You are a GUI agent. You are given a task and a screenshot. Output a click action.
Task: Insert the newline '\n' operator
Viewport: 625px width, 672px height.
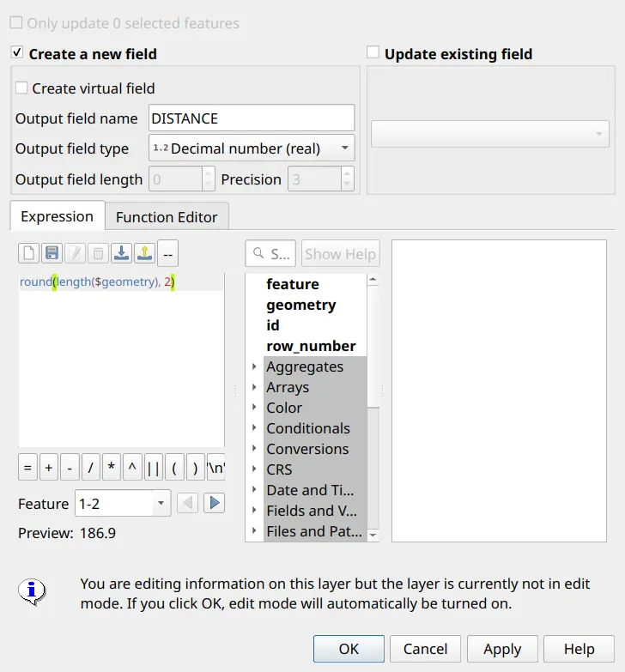point(216,467)
